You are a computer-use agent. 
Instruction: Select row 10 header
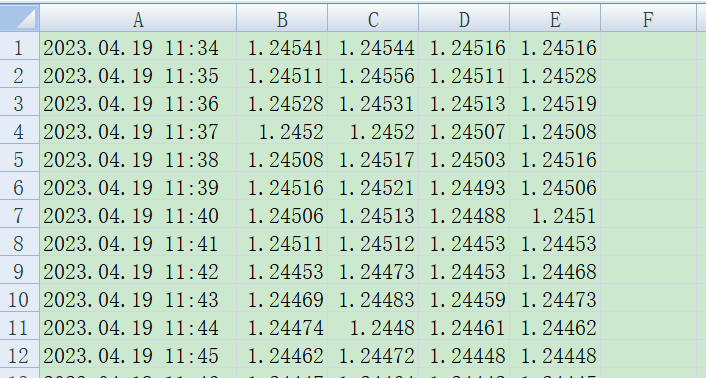[19, 298]
